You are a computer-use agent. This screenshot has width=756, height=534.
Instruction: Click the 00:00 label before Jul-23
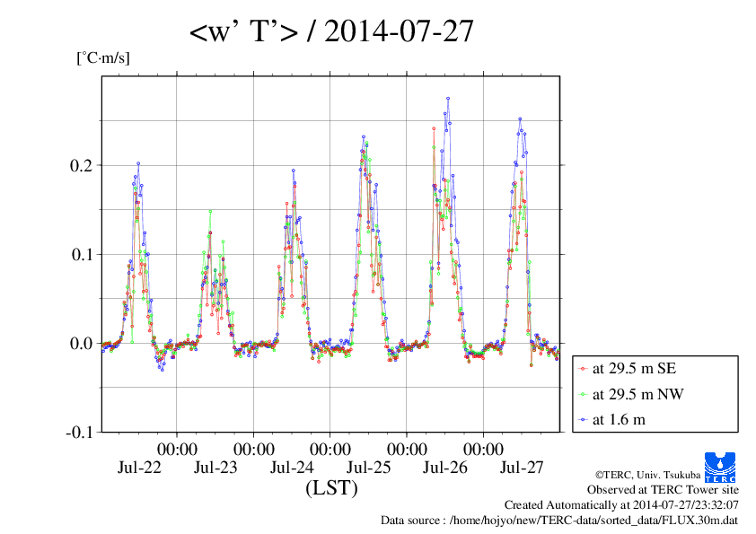click(x=177, y=449)
